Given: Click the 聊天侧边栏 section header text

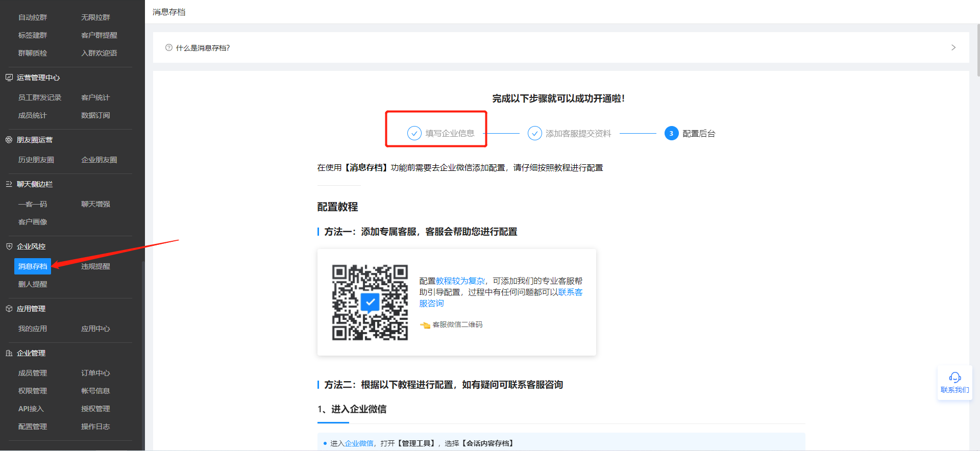Looking at the screenshot, I should click(x=35, y=184).
